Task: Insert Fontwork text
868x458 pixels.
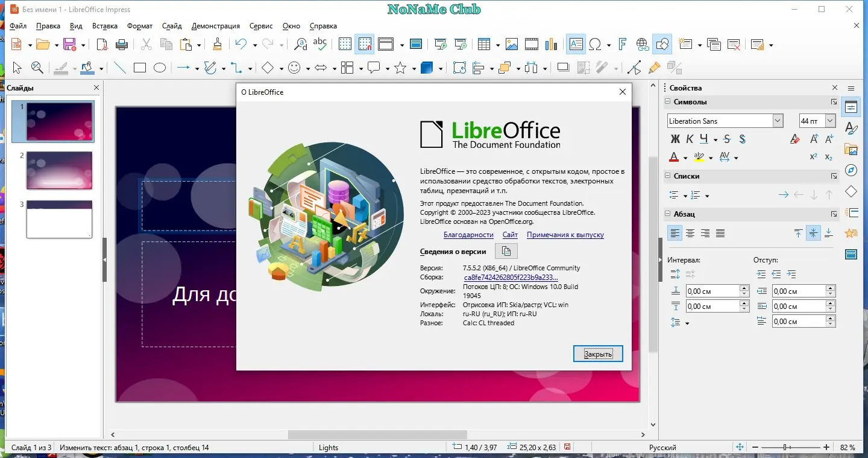Action: (x=623, y=44)
